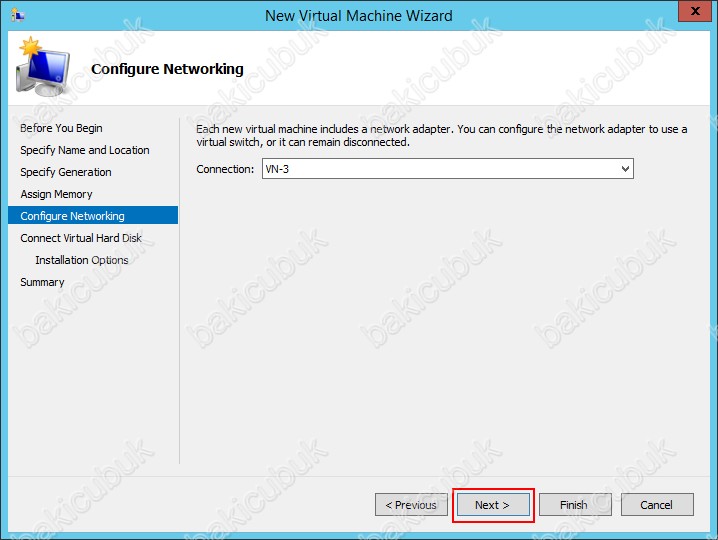Image resolution: width=718 pixels, height=540 pixels.
Task: Proceed with the Next button
Action: pos(493,505)
